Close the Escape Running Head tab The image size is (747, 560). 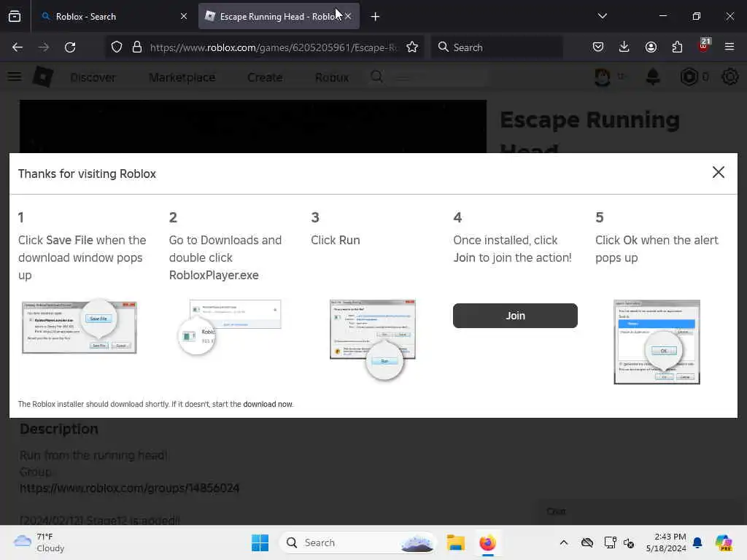pos(348,17)
